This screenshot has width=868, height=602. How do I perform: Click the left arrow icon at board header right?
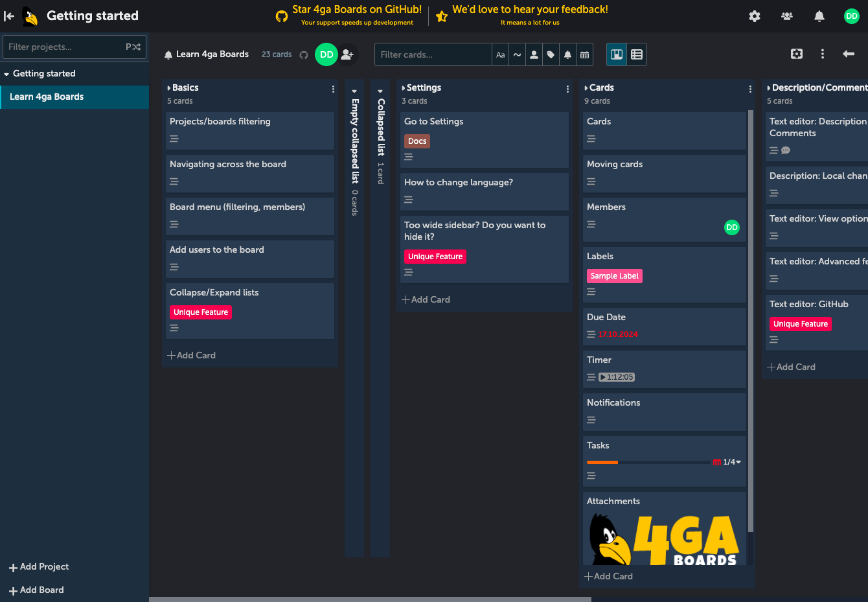pos(849,54)
